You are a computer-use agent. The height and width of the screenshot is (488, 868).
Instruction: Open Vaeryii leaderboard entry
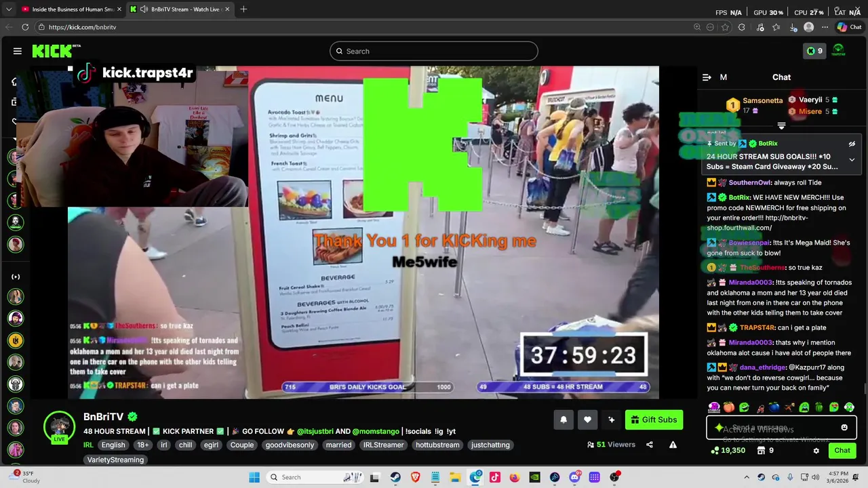pos(813,100)
